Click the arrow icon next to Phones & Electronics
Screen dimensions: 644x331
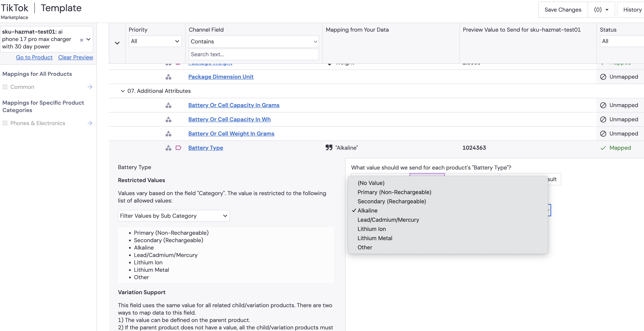click(90, 123)
